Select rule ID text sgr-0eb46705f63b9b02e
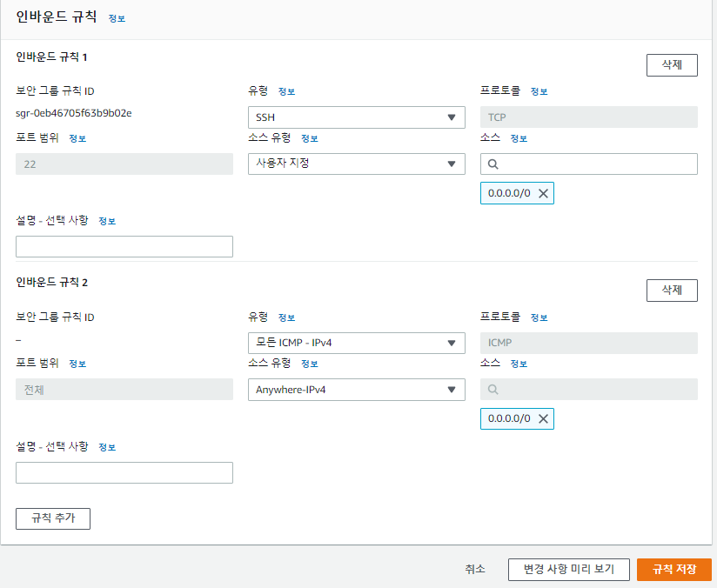717x588 pixels. point(74,113)
